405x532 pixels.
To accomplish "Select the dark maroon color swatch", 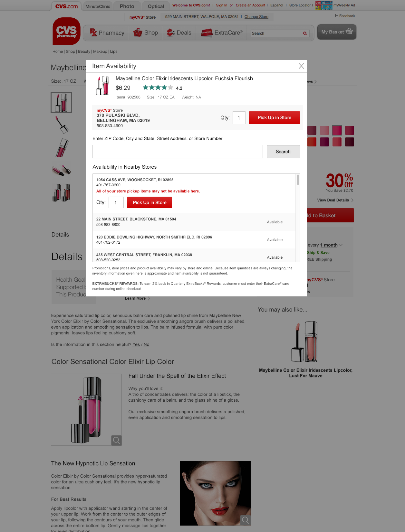I will pyautogui.click(x=350, y=142).
